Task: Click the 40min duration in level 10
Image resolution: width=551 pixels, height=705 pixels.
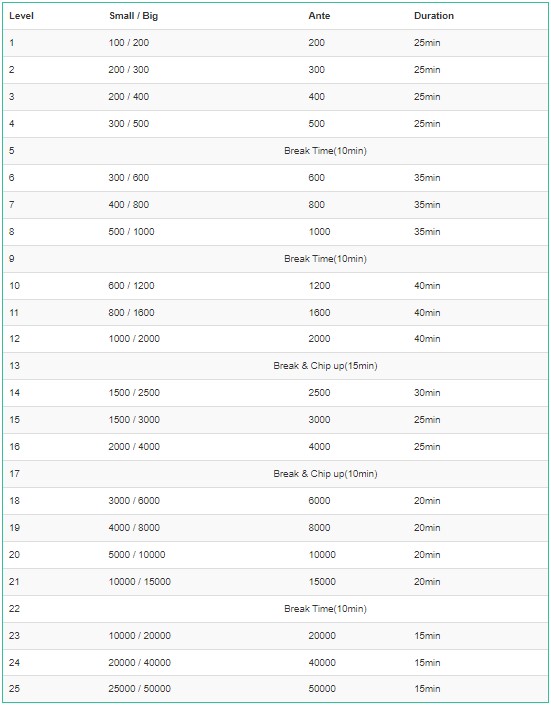Action: [x=427, y=286]
